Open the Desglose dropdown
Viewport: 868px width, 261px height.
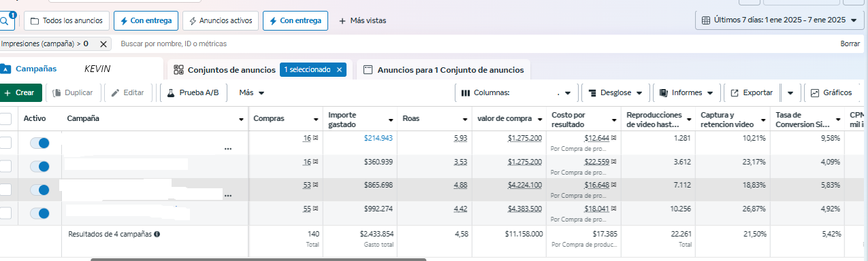coord(615,92)
